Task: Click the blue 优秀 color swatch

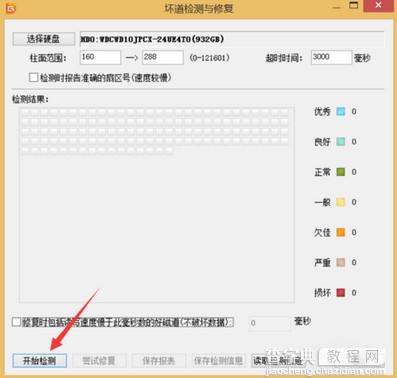Action: pos(341,111)
